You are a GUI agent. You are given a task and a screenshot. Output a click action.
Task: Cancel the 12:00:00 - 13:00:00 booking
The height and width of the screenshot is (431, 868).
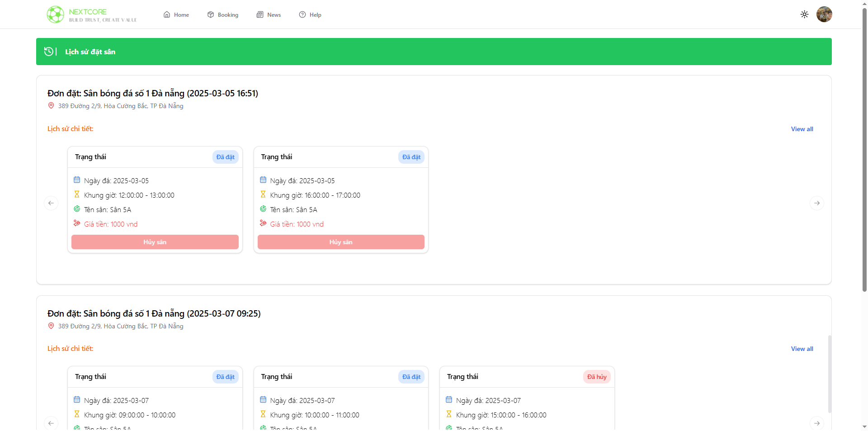coord(155,242)
